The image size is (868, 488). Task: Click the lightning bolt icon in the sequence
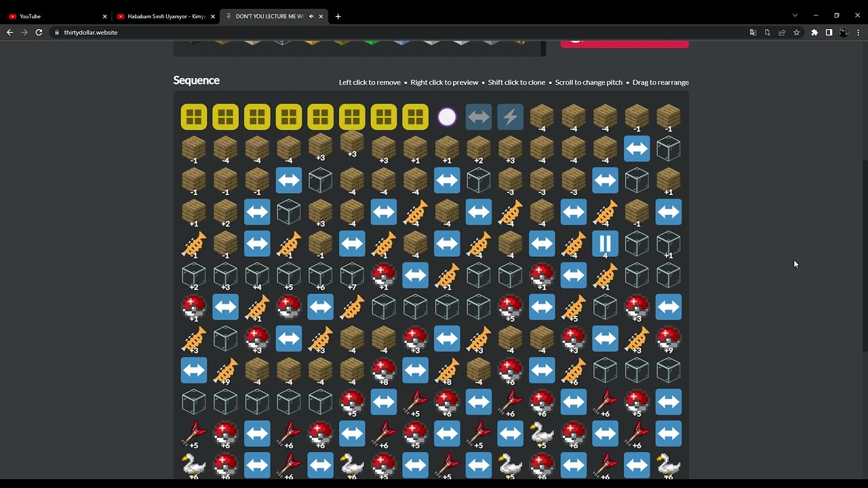tap(510, 117)
